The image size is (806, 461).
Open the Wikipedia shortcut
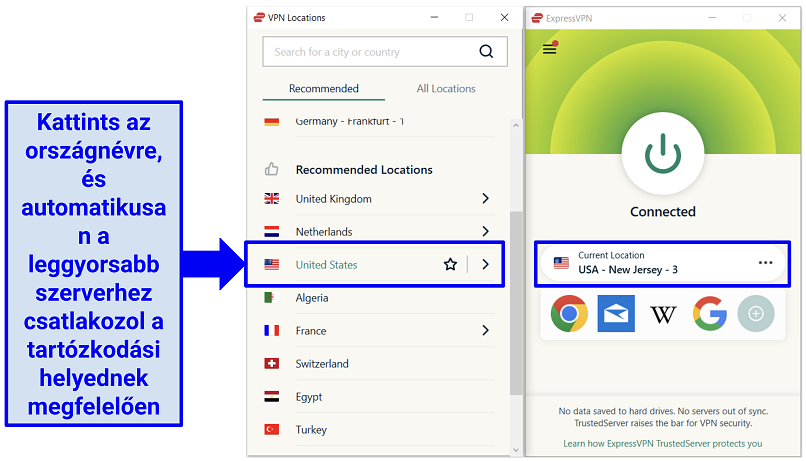(x=663, y=314)
